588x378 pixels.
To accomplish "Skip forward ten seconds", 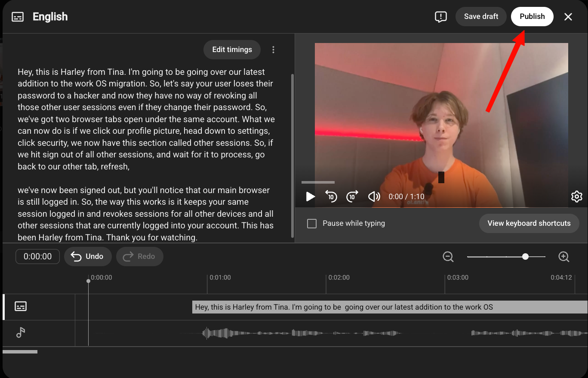I will point(352,197).
